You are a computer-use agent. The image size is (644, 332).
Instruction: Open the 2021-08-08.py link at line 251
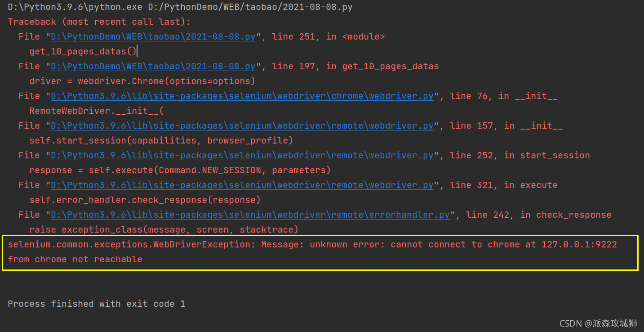[153, 37]
